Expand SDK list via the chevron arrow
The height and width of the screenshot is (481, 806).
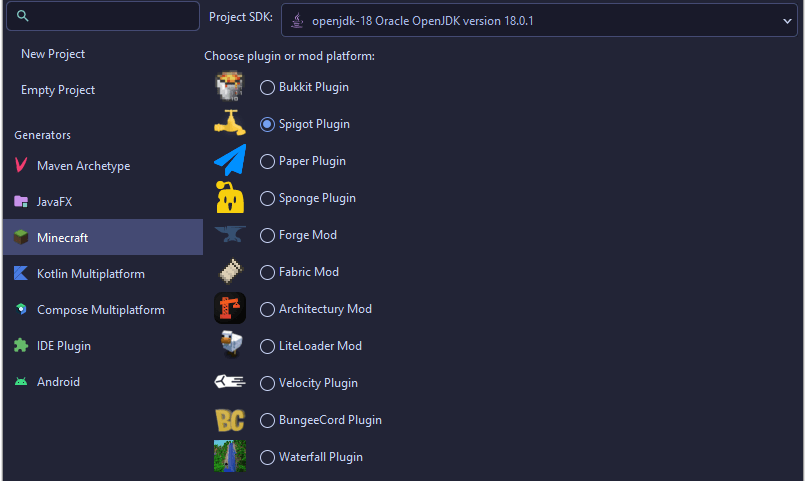tap(787, 21)
